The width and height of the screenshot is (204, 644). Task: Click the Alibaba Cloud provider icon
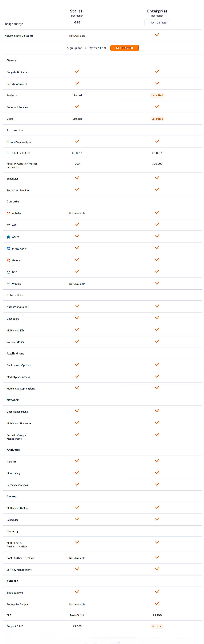point(9,213)
